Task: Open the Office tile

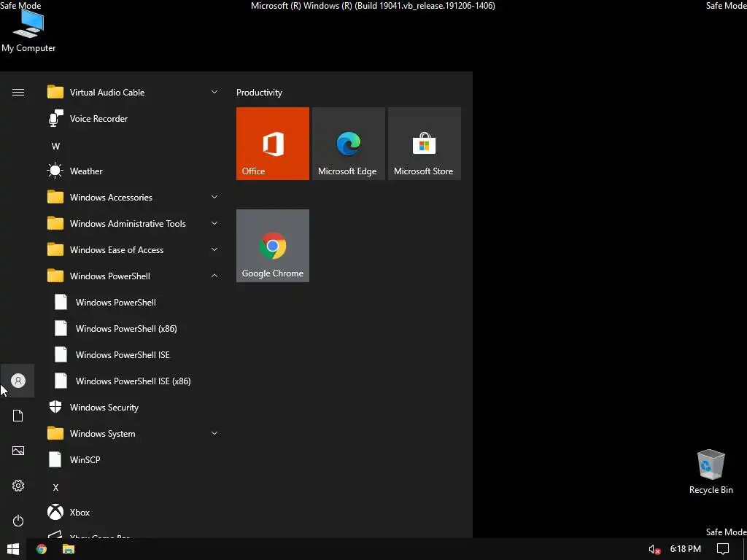Action: (273, 144)
